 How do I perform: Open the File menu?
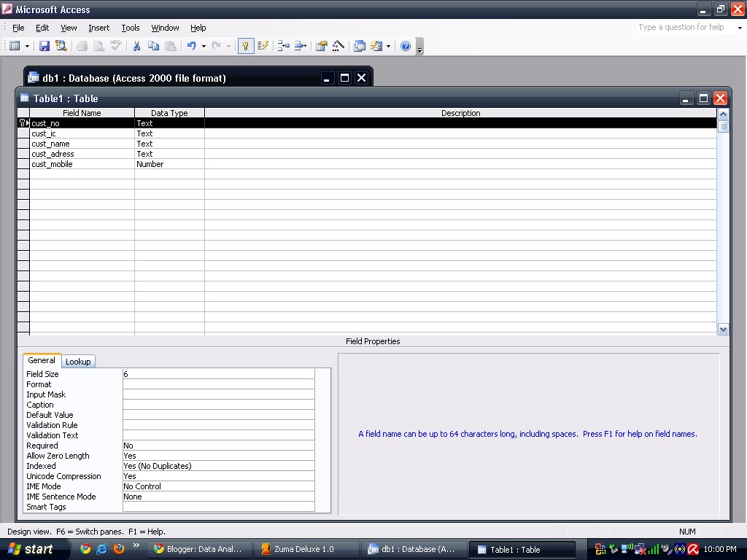point(18,28)
